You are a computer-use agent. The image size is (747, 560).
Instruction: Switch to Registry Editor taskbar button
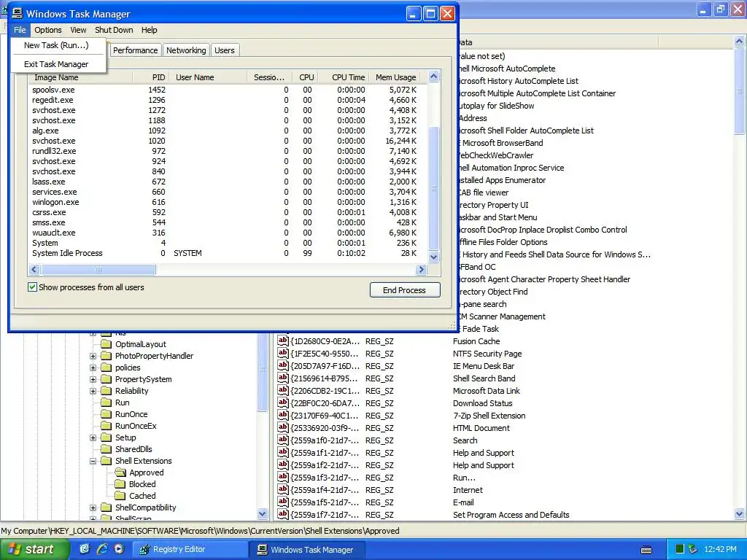pos(189,549)
